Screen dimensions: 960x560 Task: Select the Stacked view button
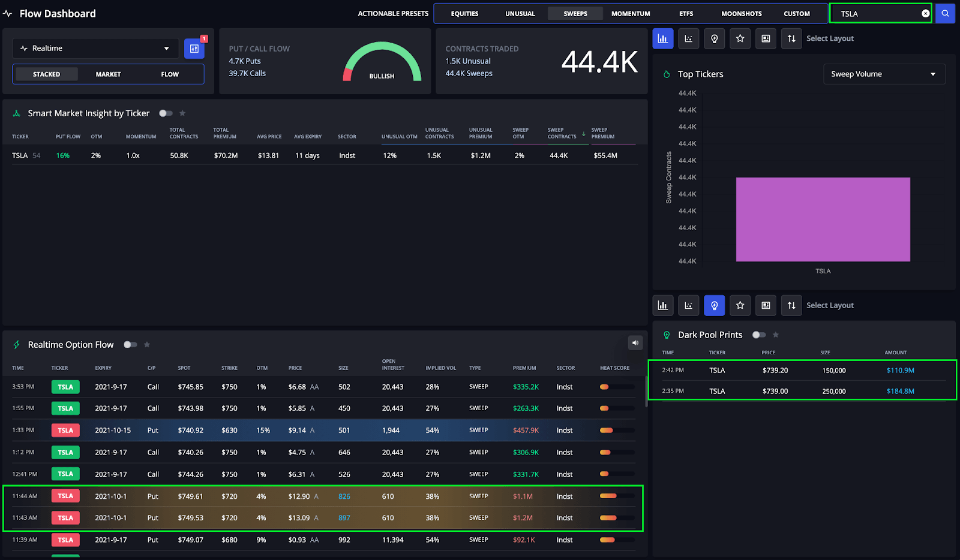(x=47, y=74)
